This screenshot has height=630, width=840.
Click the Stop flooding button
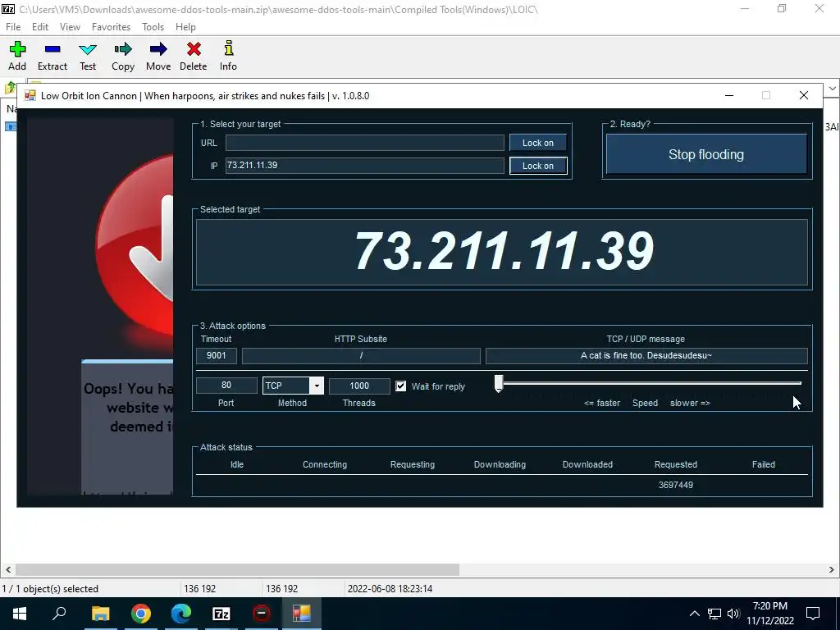tap(706, 154)
